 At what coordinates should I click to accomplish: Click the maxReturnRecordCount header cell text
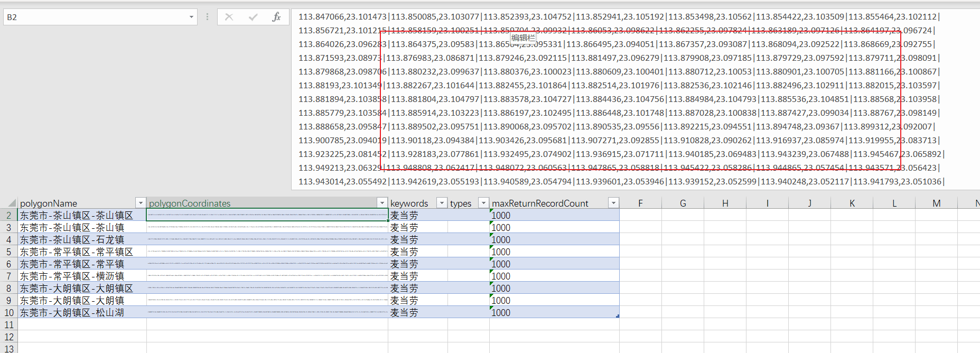click(540, 203)
